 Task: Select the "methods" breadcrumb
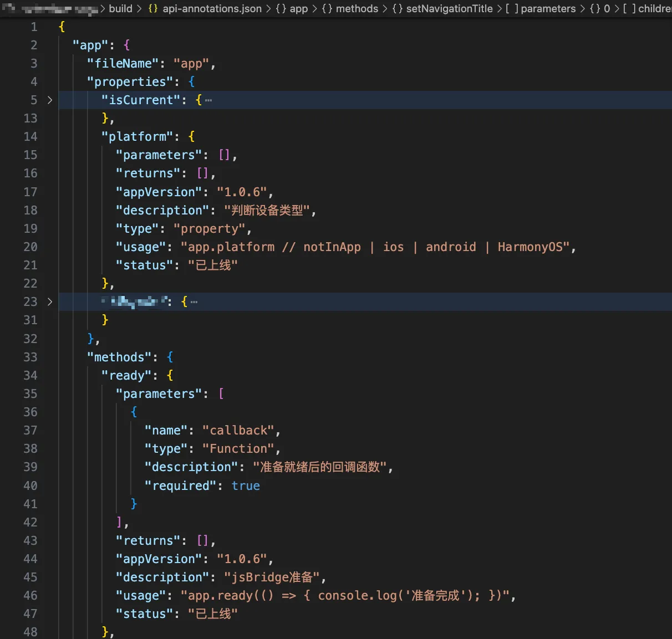[357, 9]
